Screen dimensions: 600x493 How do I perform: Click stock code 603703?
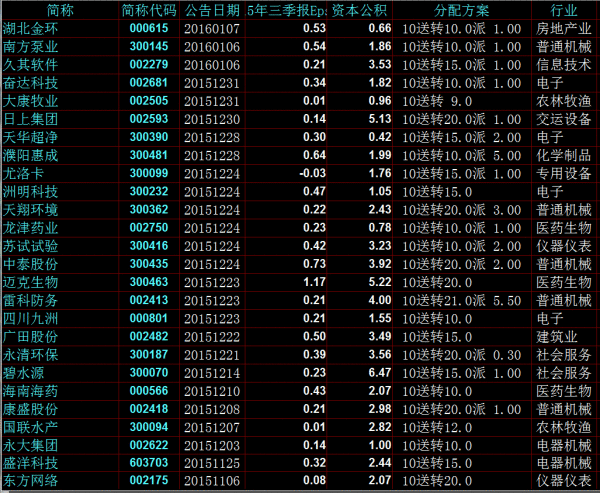[x=149, y=462]
